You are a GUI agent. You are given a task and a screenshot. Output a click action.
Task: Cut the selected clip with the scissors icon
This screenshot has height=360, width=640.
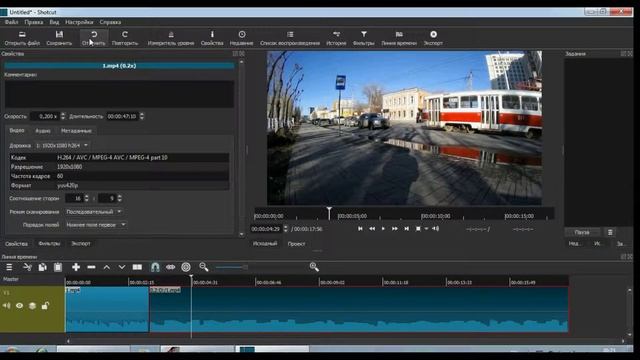(27, 267)
